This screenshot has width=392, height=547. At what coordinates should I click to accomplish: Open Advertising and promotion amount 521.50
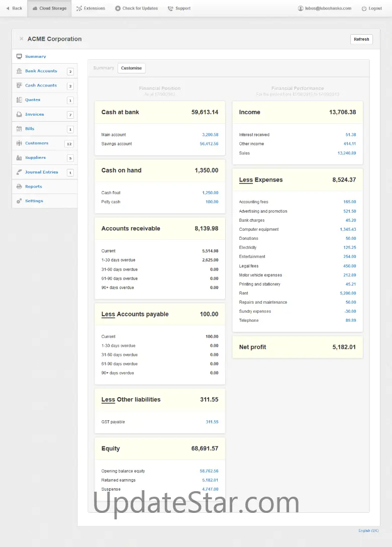coord(350,211)
